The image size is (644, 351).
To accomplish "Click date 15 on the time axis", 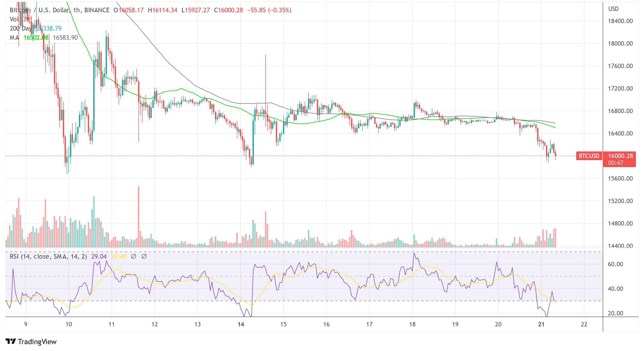I will [x=283, y=324].
